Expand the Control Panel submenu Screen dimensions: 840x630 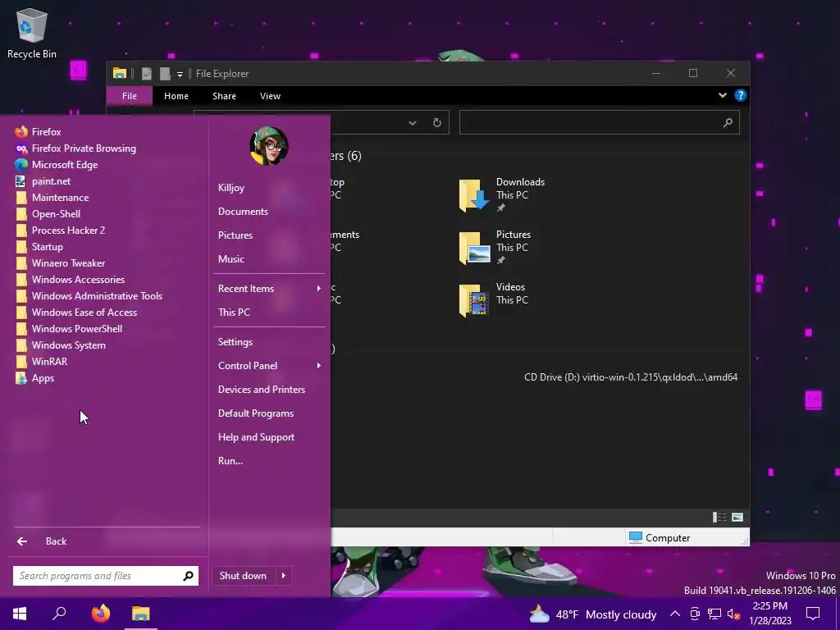[269, 366]
